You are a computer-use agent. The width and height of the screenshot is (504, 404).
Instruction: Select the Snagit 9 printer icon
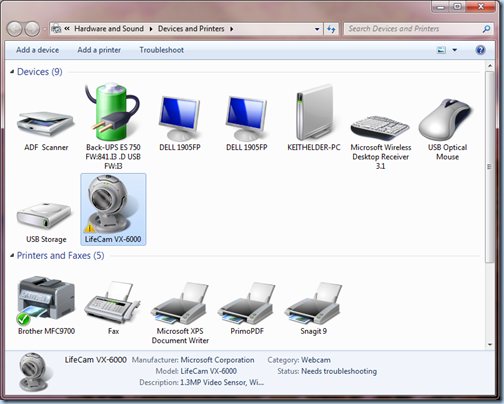tap(313, 303)
